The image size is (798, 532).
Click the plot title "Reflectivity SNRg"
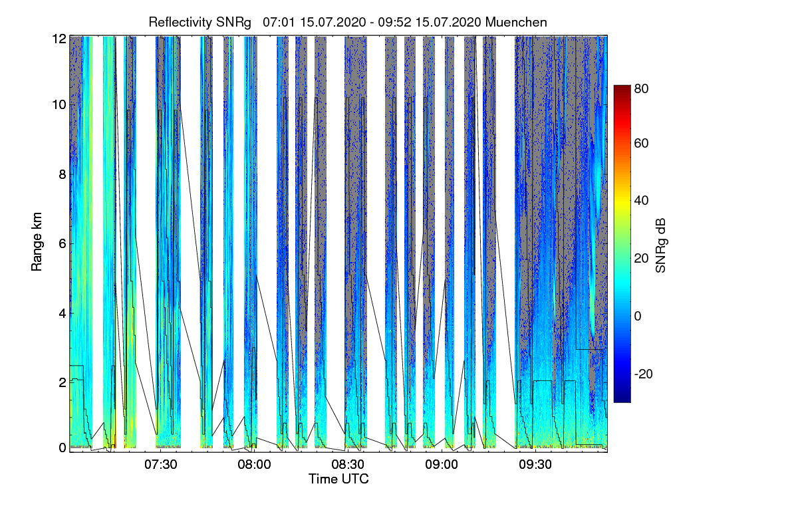[200, 22]
